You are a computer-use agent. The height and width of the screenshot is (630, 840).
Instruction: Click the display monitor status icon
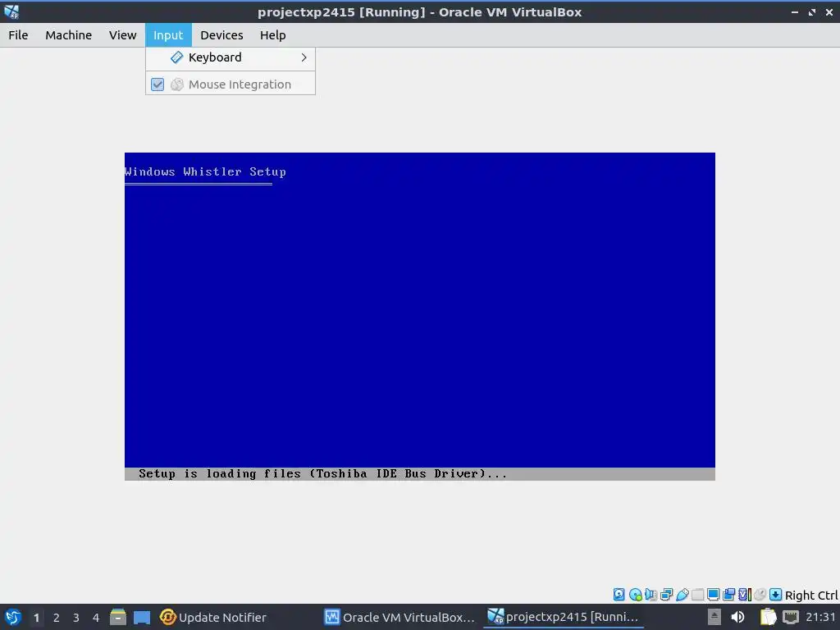713,594
